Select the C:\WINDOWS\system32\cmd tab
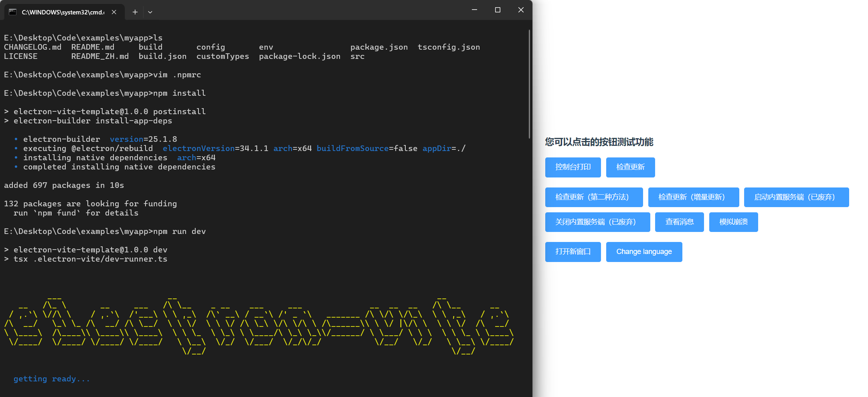 click(x=63, y=12)
